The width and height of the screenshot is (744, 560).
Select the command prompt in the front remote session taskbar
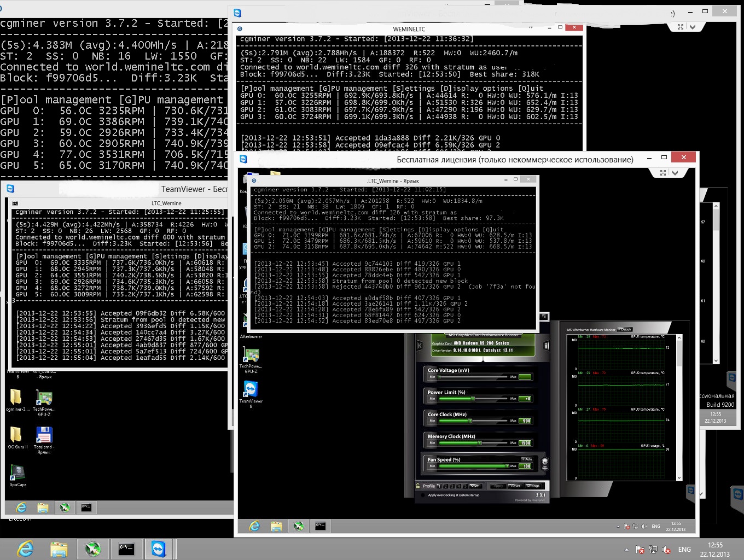(320, 526)
